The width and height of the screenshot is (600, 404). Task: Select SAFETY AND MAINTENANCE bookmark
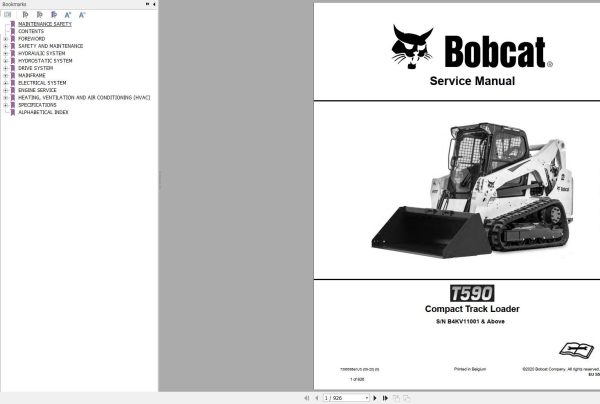[x=51, y=46]
